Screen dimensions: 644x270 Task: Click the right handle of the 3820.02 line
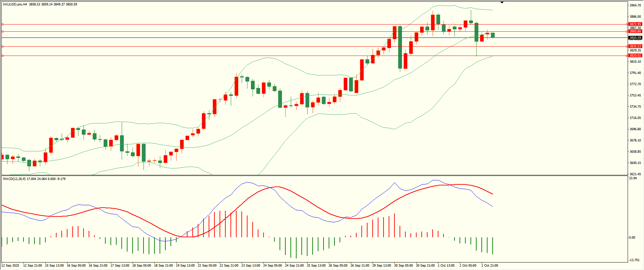[627, 56]
